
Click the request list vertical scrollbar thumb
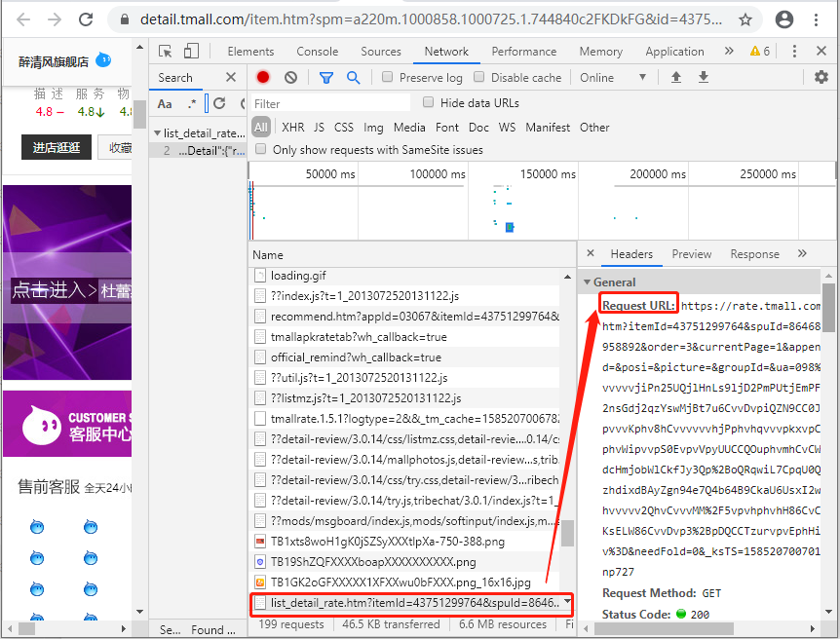(567, 533)
